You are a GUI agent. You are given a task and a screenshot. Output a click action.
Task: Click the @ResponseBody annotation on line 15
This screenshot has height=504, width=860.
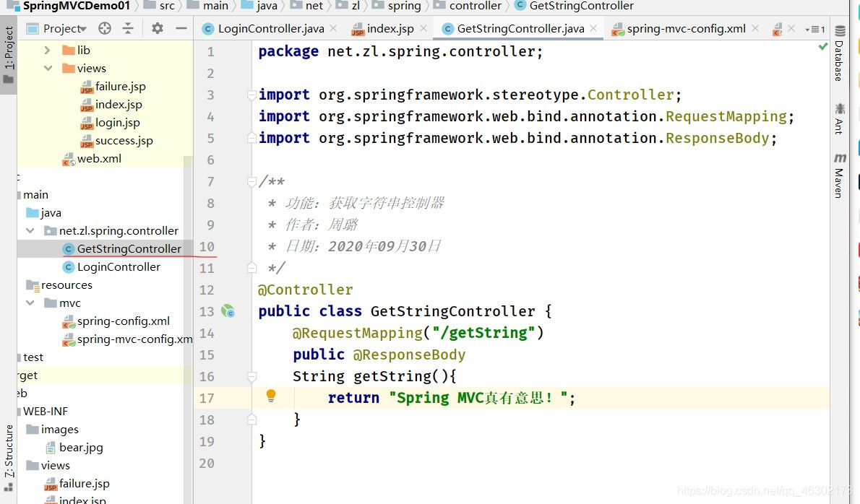tap(408, 355)
